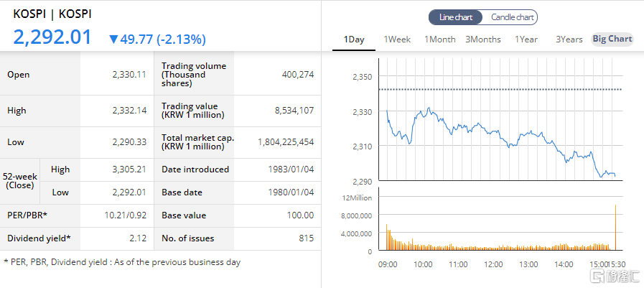Select the 1Month tab
The image size is (644, 288).
[440, 40]
